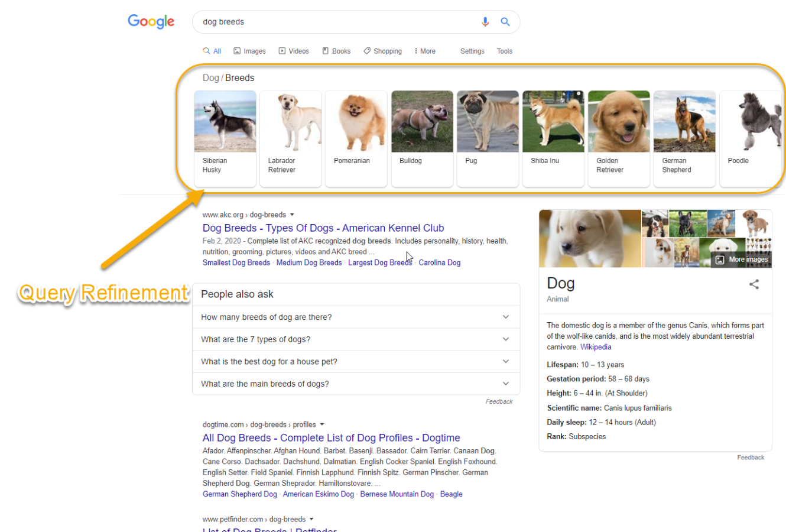Viewport: 786px width, 532px height.
Task: Click into the search input field
Action: pos(337,22)
